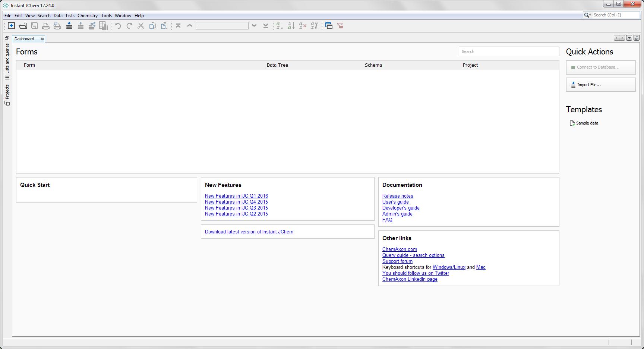Open the Projects side panel
The image size is (644, 349).
7,95
